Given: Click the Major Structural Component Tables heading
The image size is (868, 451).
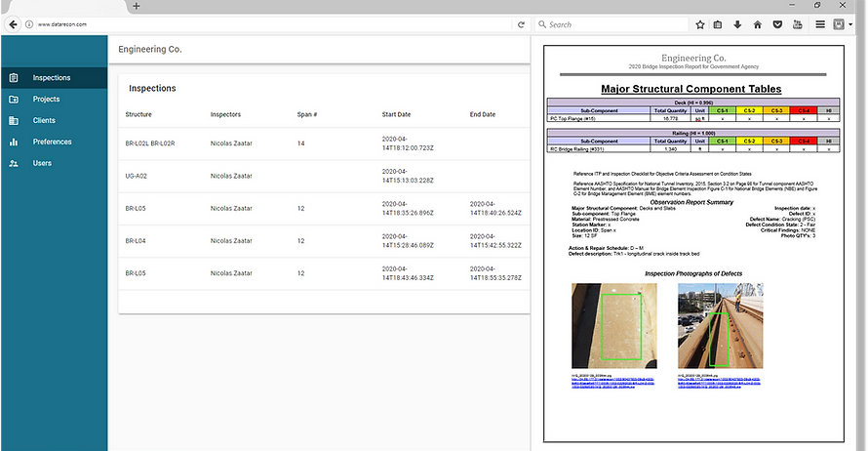Looking at the screenshot, I should [690, 89].
